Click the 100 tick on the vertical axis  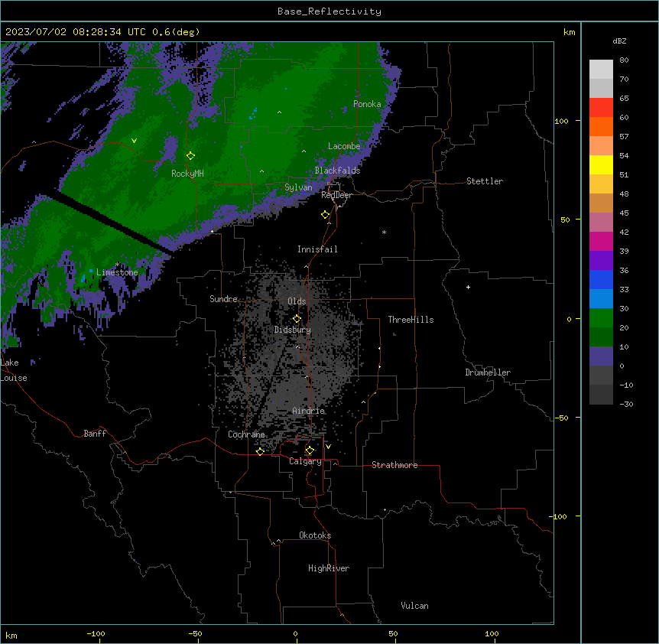coord(561,121)
